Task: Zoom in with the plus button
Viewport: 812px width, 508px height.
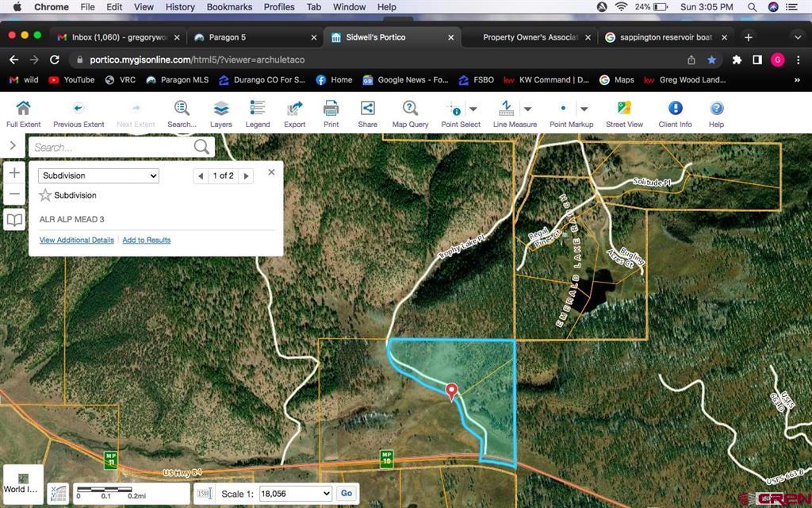Action: 14,173
